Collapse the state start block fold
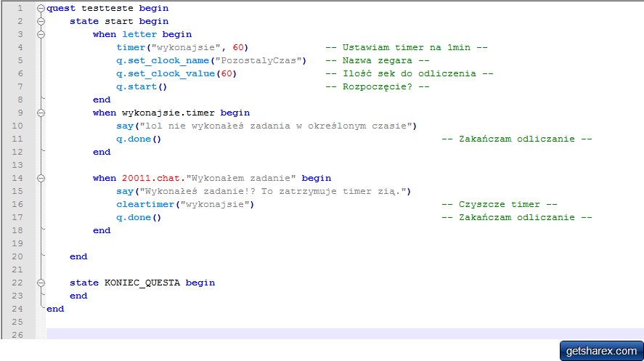Viewport: 644px width, 361px height. [x=41, y=21]
